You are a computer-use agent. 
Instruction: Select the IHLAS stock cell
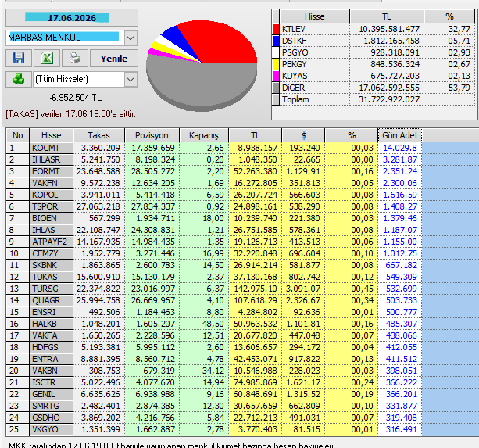(52, 230)
